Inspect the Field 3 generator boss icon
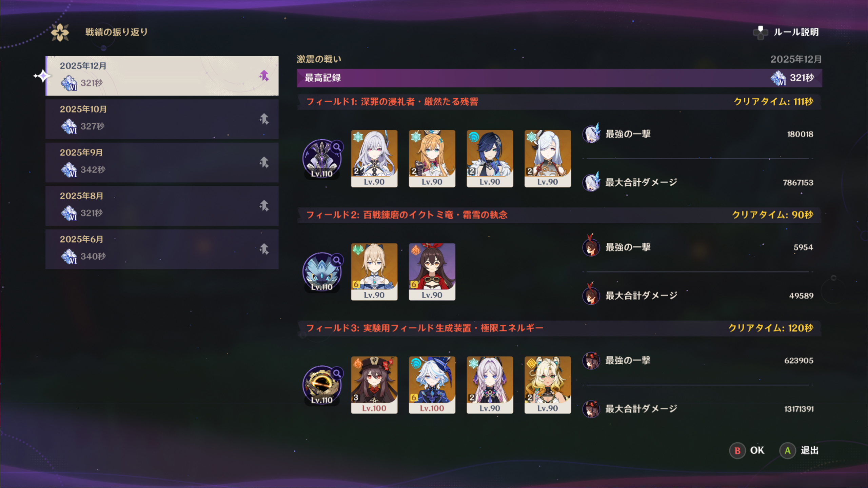This screenshot has width=868, height=488. click(x=322, y=385)
